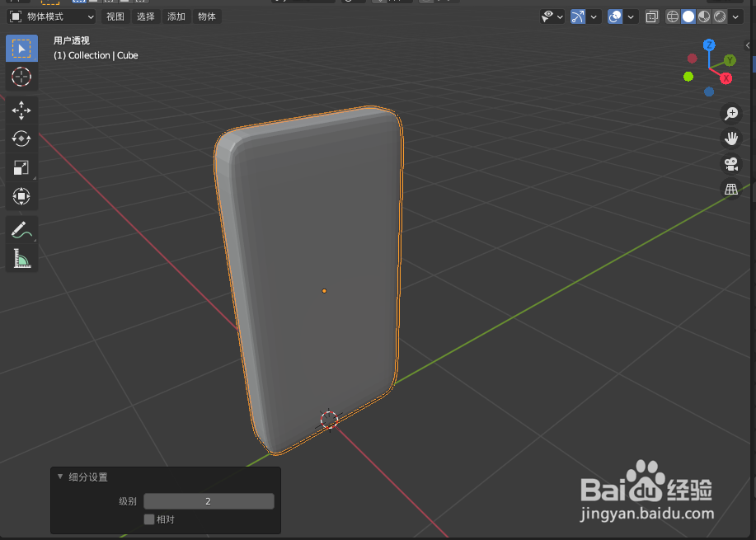Select the Measure tool
756x540 pixels.
coord(21,257)
